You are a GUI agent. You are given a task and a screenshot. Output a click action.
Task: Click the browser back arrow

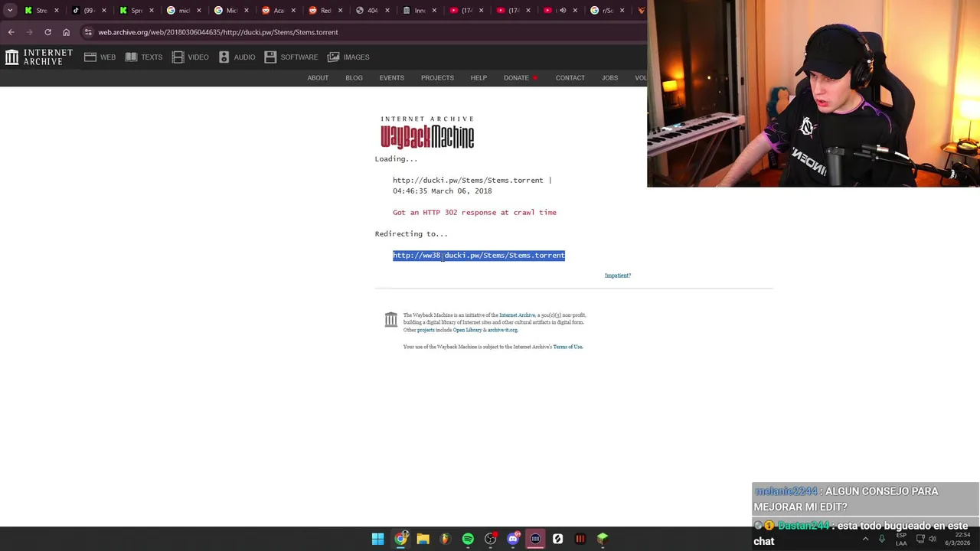point(11,32)
